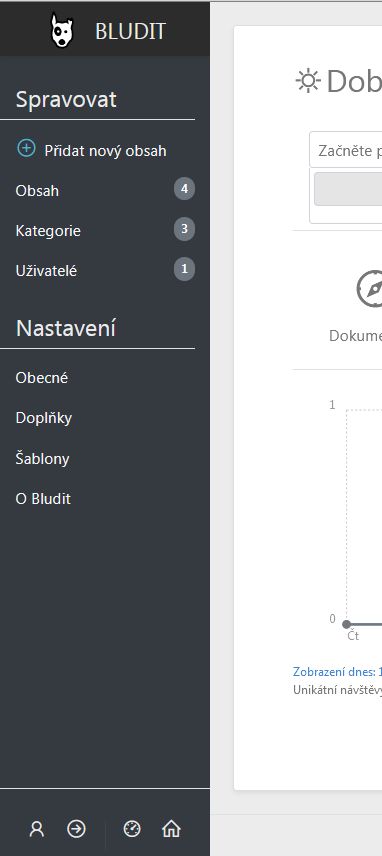
Task: Select Uživatelé in sidebar
Action: click(46, 271)
